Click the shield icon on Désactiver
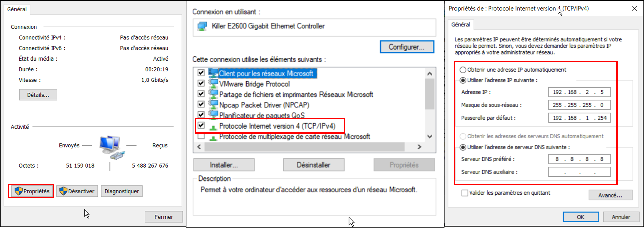644x228 pixels. (63, 191)
